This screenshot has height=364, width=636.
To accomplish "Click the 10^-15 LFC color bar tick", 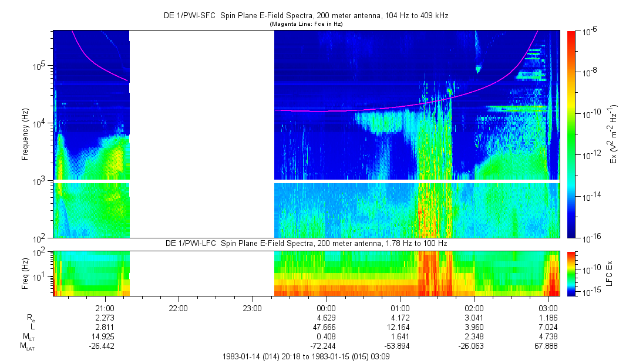I will click(590, 291).
